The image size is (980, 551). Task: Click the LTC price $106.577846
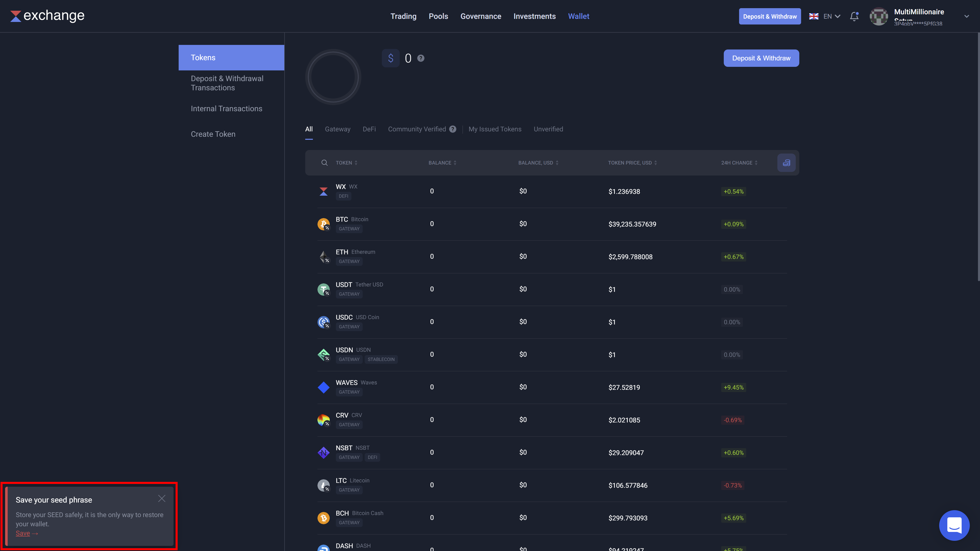(x=628, y=485)
